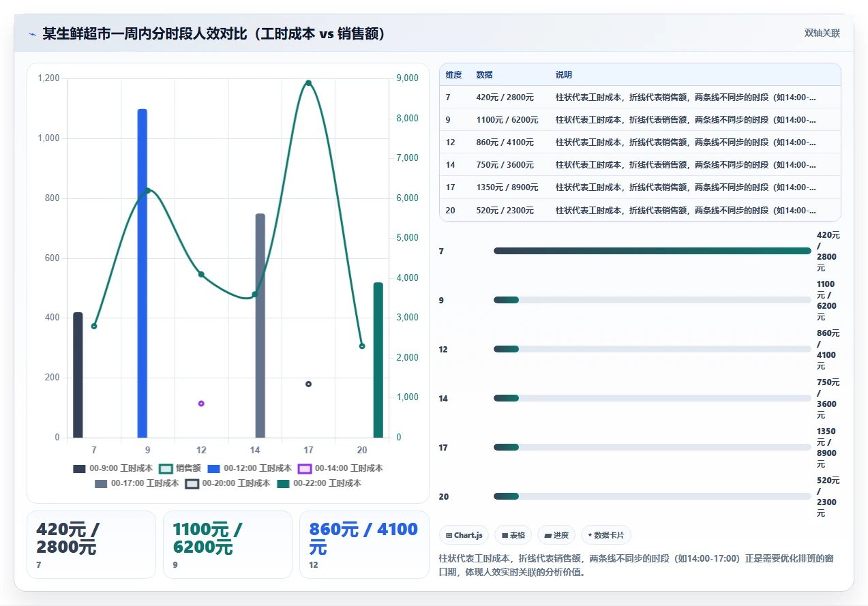Screen dimensions: 868x606
Task: Click the 维度 column header
Action: tap(453, 75)
